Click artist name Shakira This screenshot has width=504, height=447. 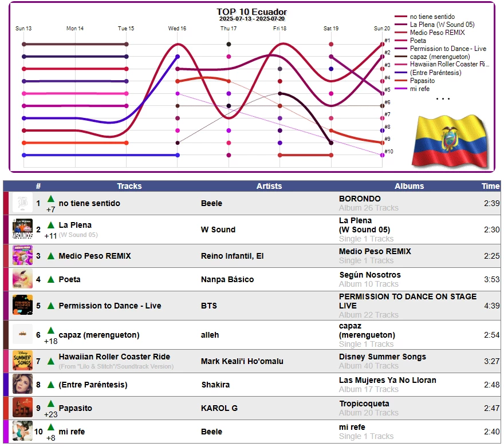click(215, 385)
